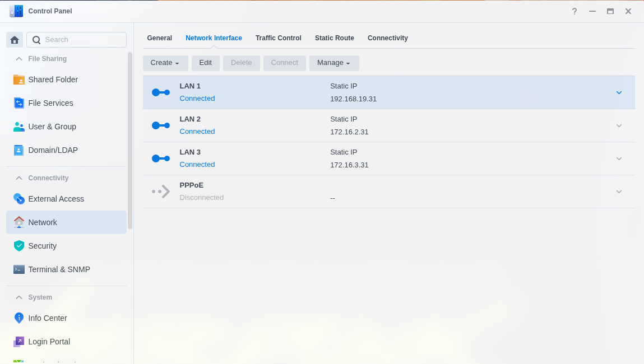Viewport: 644px width, 364px height.
Task: Expand PPPoE interface details
Action: pos(619,192)
